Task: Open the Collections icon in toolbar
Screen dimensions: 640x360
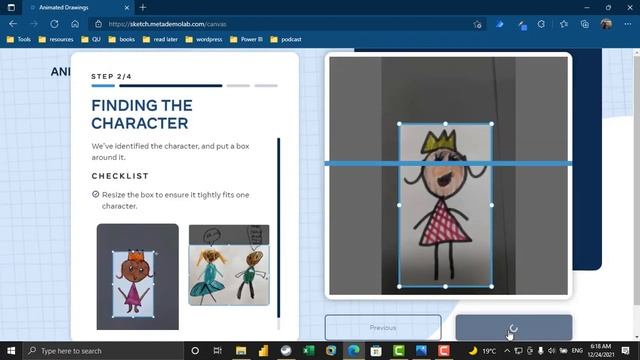Action: pyautogui.click(x=584, y=24)
